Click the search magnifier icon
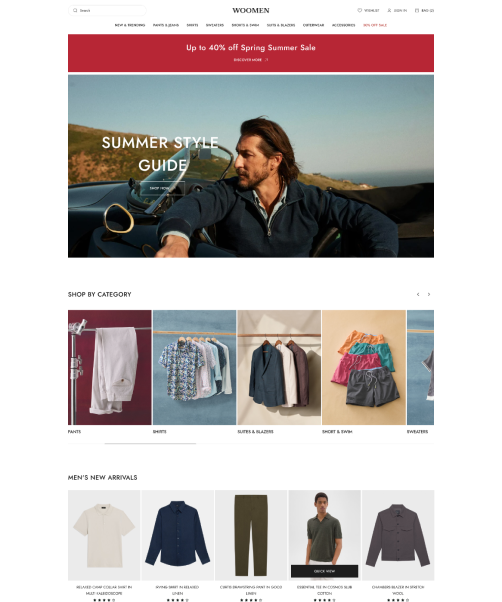The width and height of the screenshot is (502, 602). 75,10
